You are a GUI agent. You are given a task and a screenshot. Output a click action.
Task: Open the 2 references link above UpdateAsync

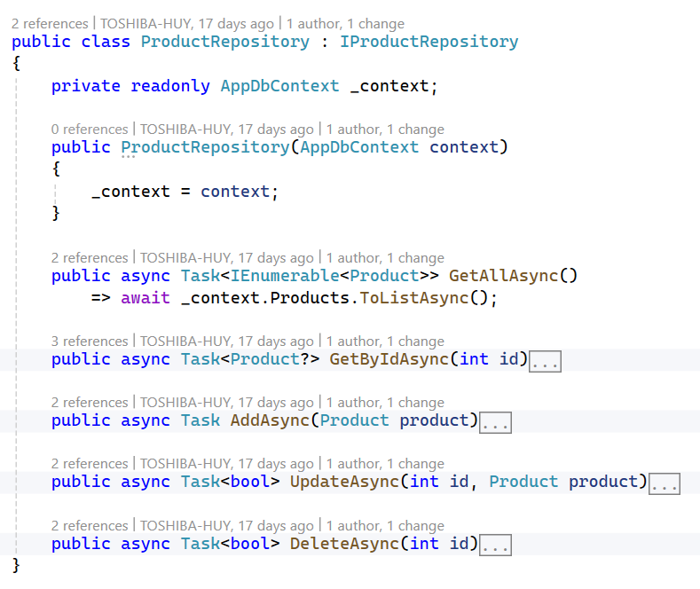[90, 464]
